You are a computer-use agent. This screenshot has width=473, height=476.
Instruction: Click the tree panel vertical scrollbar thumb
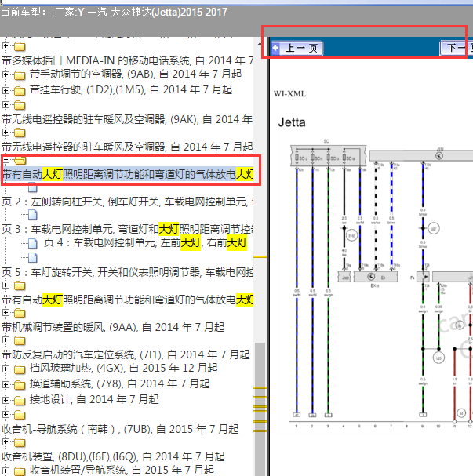click(x=260, y=409)
